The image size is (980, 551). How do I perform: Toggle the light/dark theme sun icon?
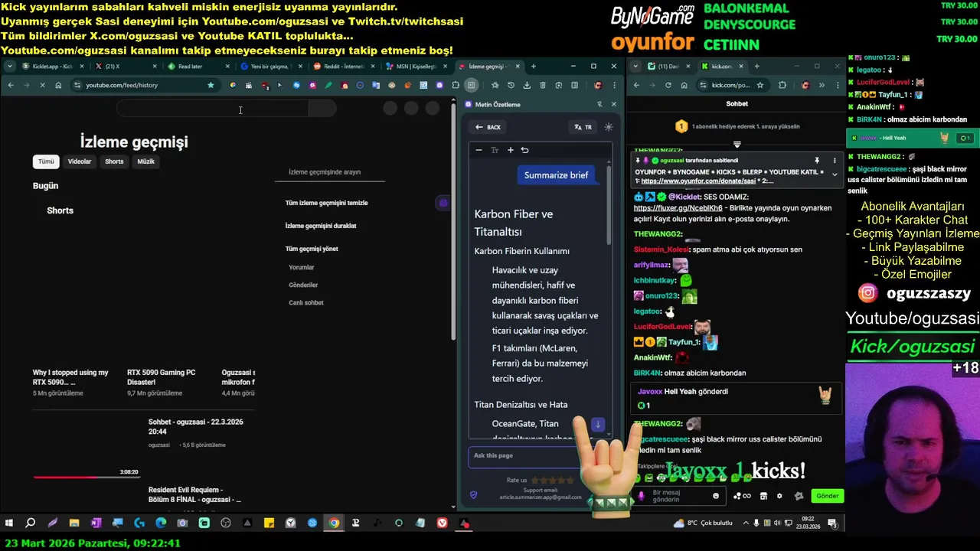(x=609, y=127)
